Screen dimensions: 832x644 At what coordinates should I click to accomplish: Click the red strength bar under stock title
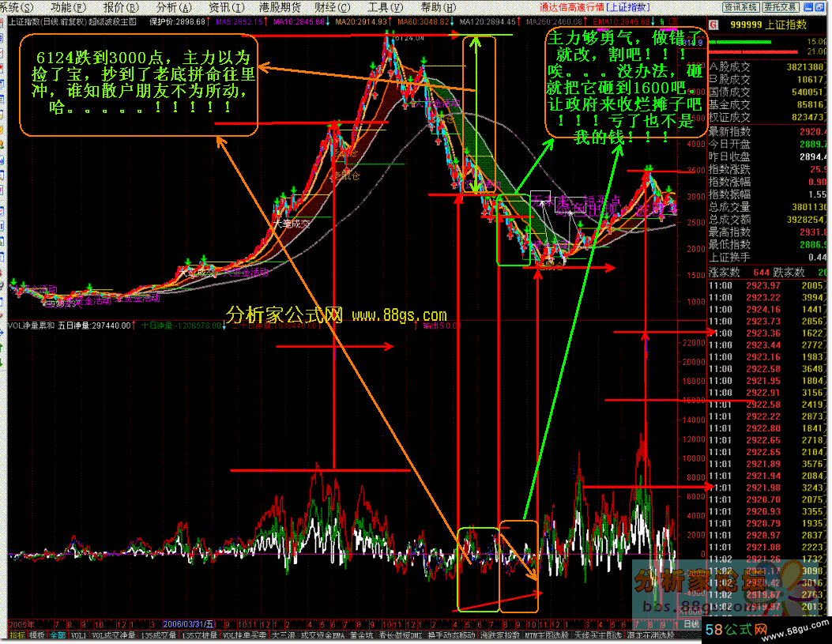point(753,52)
